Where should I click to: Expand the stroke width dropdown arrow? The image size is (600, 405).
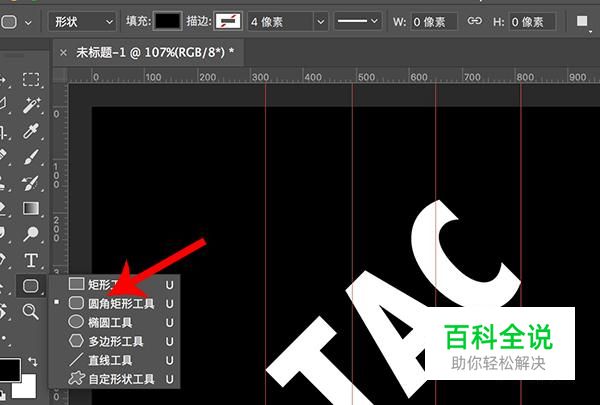click(321, 22)
